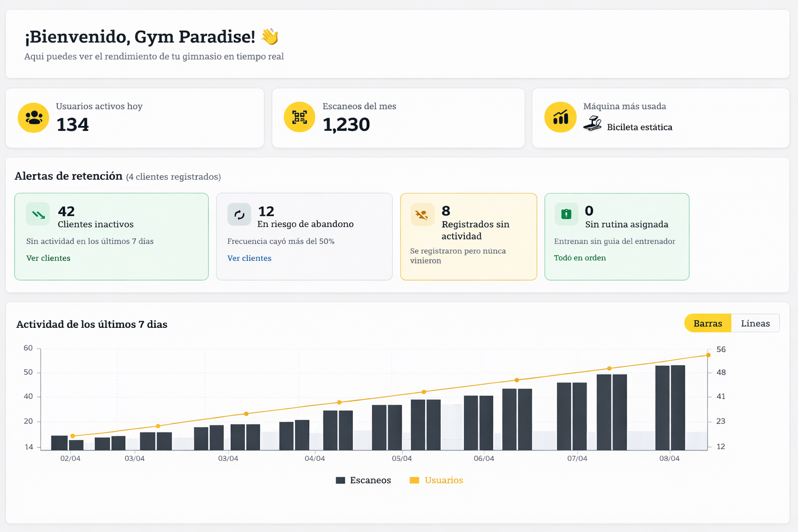Click the no-activity person icon on Registrados sin actividad
The width and height of the screenshot is (798, 532).
click(x=422, y=214)
